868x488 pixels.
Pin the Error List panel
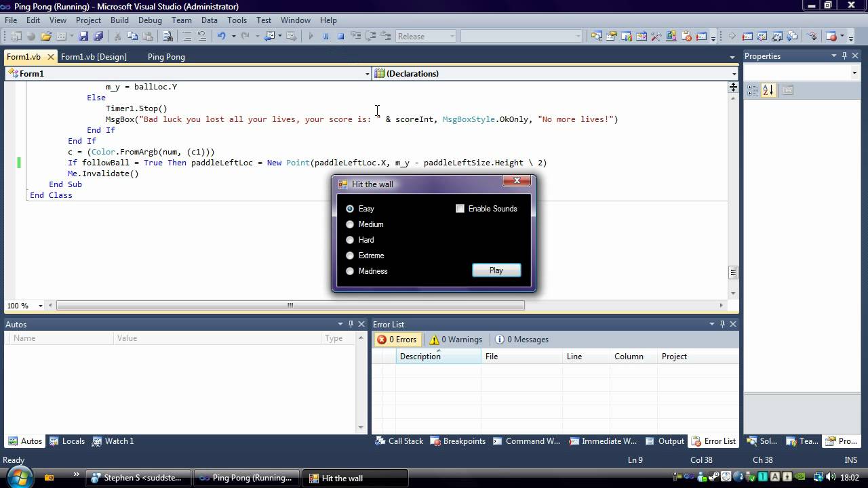722,324
